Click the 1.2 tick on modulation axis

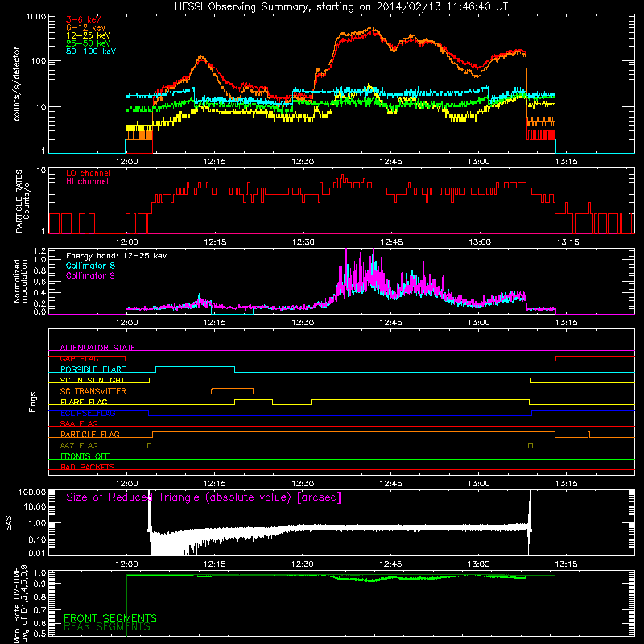click(x=39, y=251)
